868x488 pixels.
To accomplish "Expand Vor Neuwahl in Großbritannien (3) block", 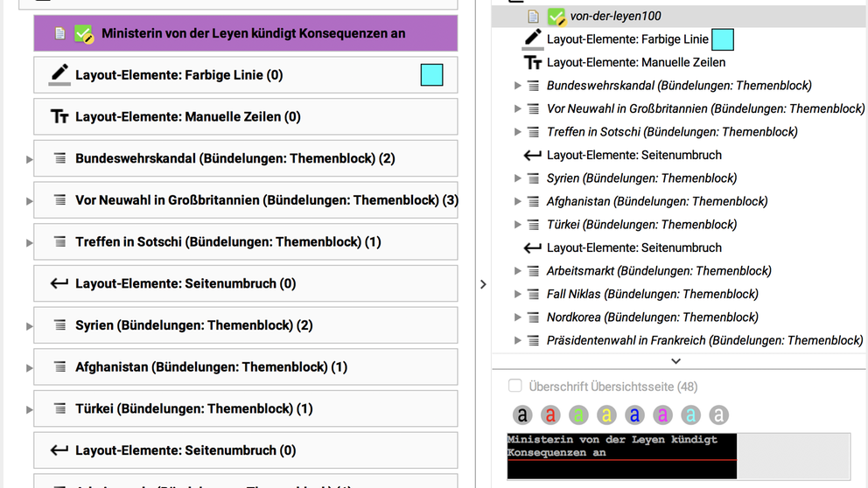I will (x=30, y=201).
